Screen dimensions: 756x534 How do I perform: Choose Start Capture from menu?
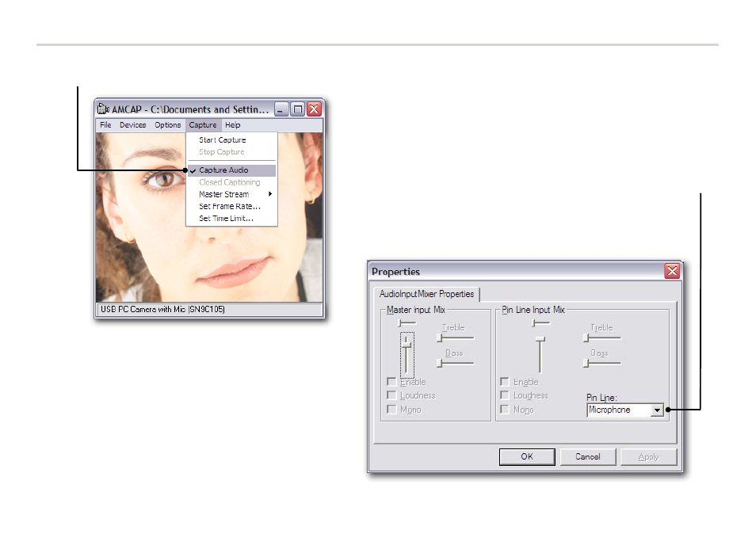[x=231, y=139]
